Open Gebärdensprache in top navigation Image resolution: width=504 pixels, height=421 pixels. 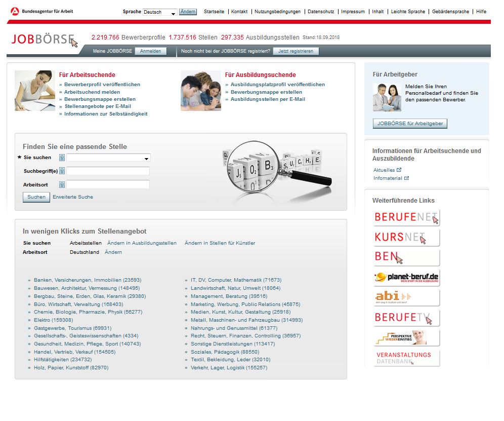pyautogui.click(x=451, y=12)
